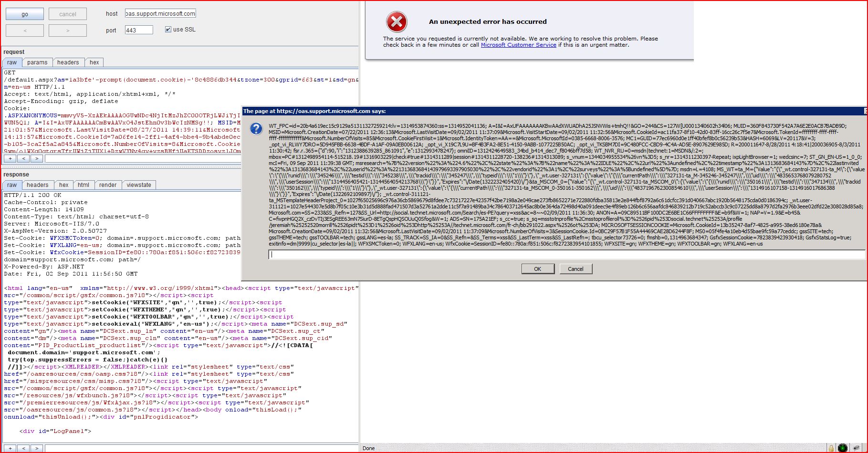Click the padlock security icon in status bar

coord(831,448)
